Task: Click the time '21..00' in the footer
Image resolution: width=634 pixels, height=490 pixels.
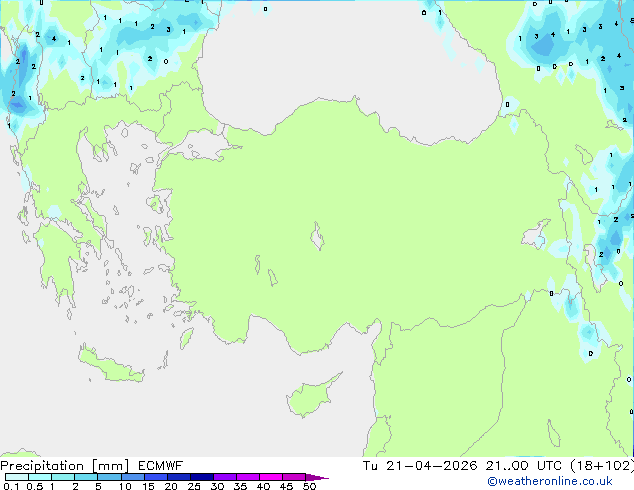Action: (507, 466)
